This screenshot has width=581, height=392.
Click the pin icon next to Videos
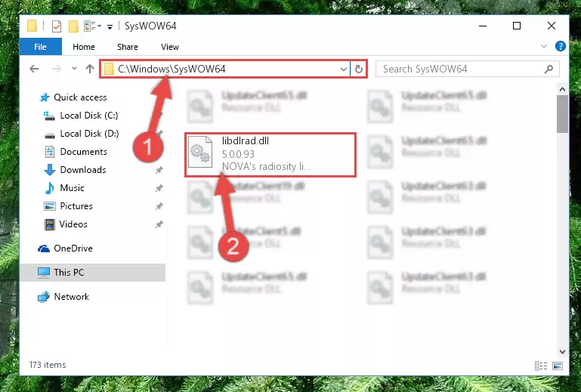tap(159, 224)
